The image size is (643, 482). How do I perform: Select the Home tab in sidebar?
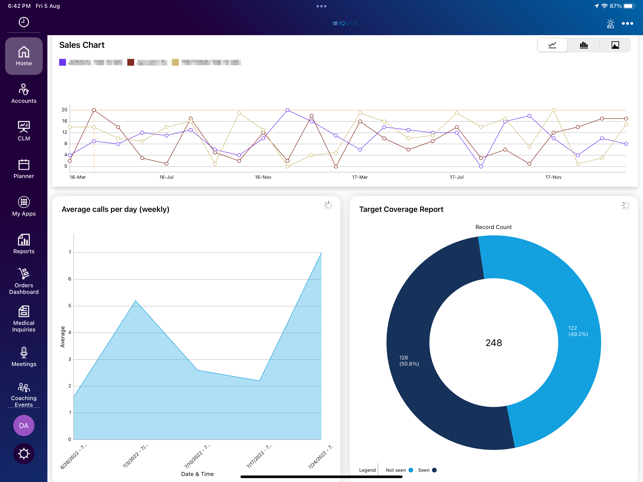pyautogui.click(x=24, y=56)
